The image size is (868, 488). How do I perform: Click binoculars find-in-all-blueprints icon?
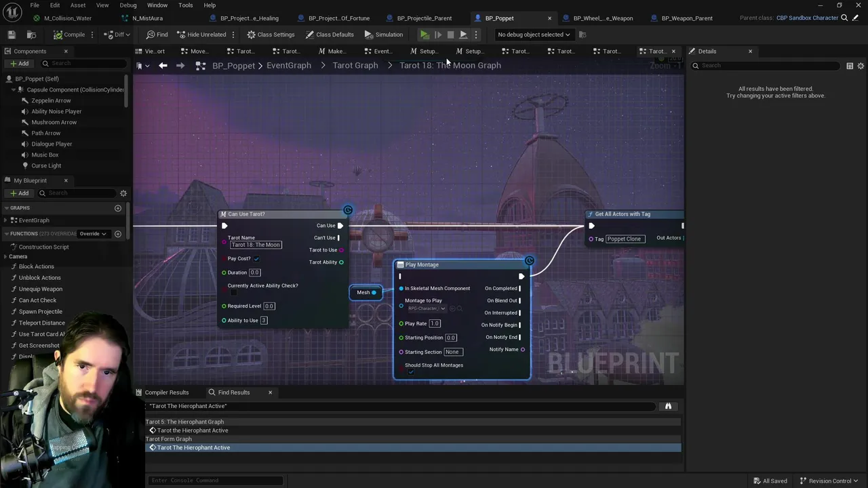(x=668, y=406)
